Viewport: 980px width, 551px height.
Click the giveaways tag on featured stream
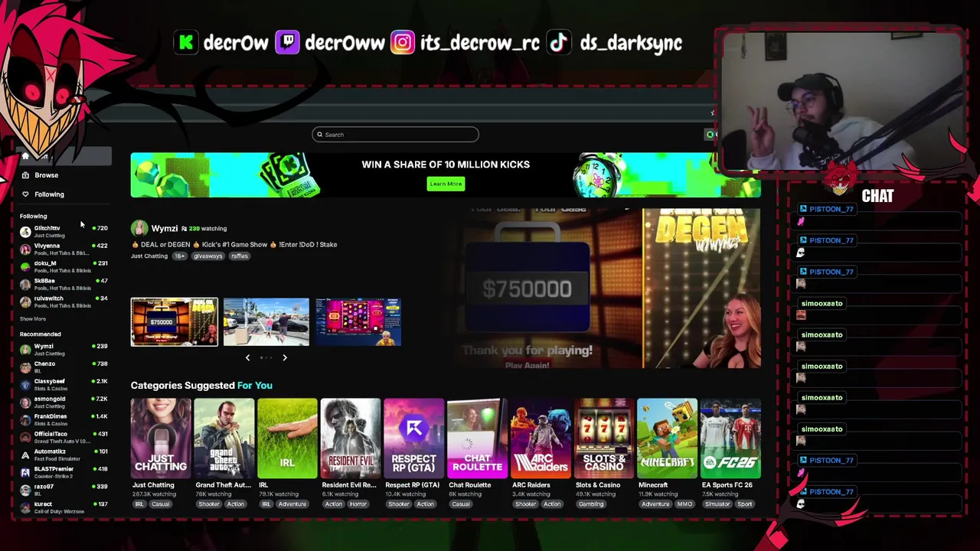tap(207, 256)
